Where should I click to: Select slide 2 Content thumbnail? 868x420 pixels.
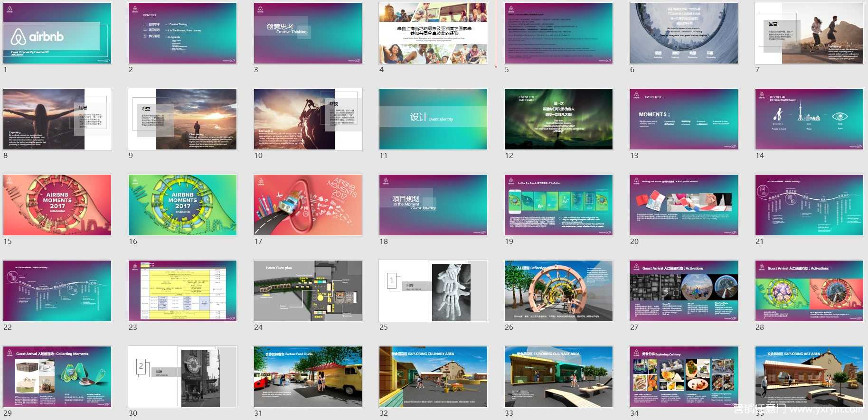[183, 33]
